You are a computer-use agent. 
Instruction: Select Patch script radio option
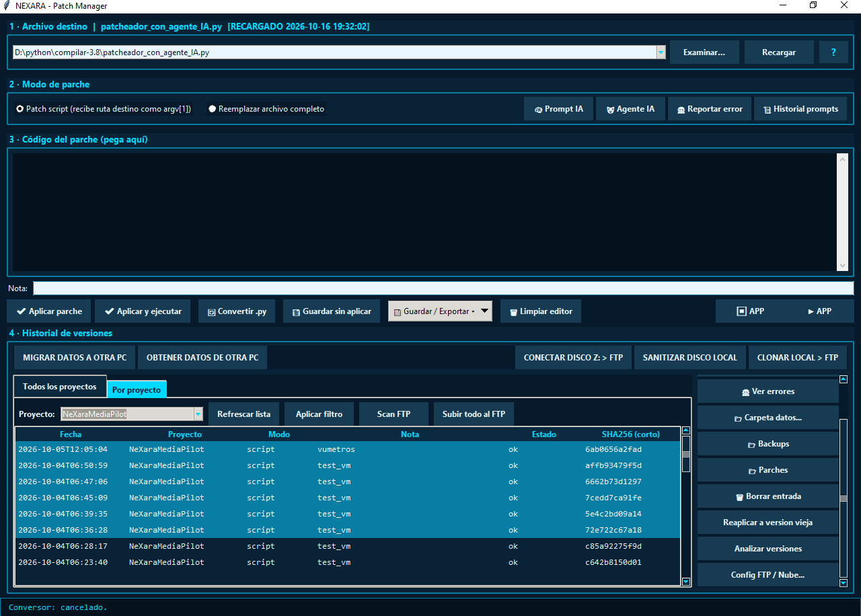[104, 109]
